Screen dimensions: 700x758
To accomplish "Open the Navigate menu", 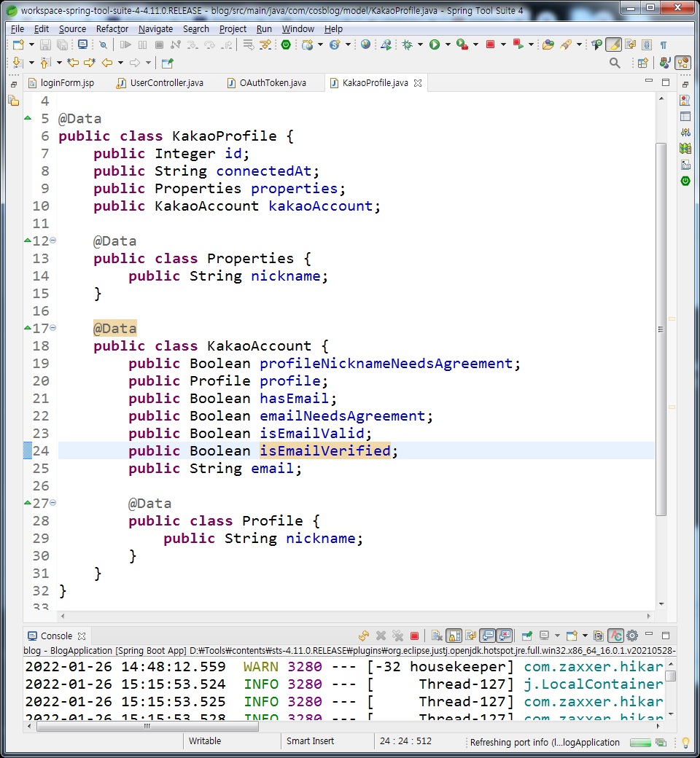I will tap(155, 29).
